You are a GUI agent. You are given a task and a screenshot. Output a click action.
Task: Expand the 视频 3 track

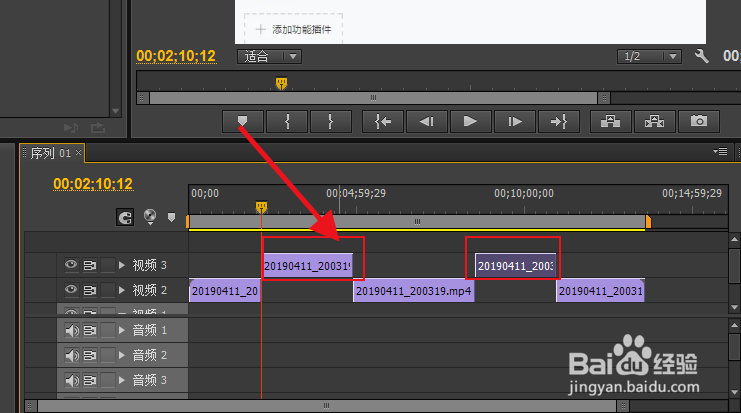coord(122,265)
